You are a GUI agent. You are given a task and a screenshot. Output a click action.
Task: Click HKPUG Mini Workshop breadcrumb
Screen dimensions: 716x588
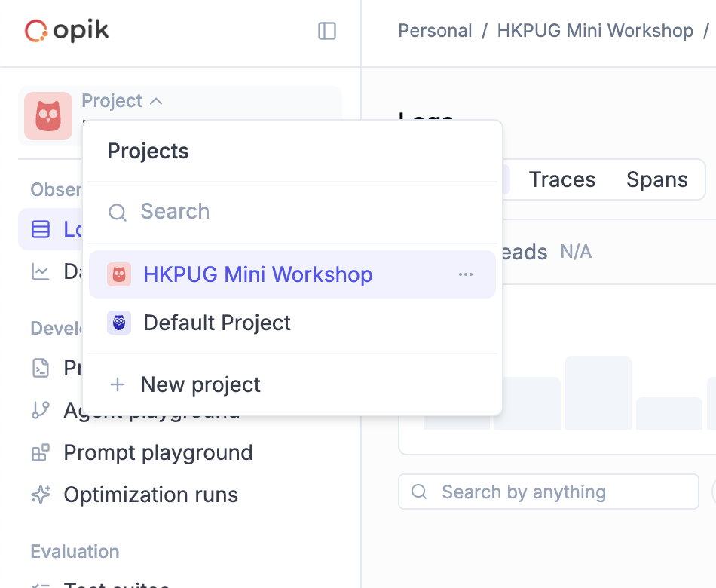click(x=595, y=31)
